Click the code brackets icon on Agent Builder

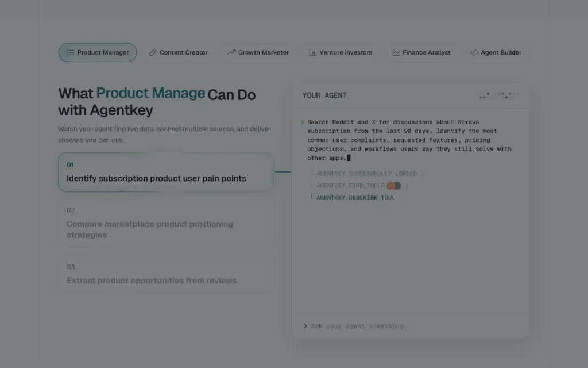[474, 52]
